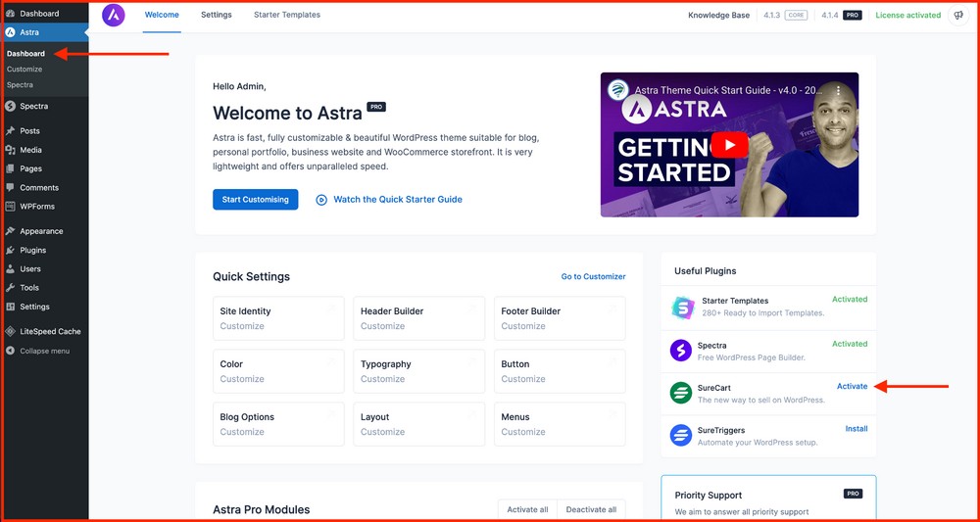Screen dimensions: 980x522
Task: Activate the SureCart plugin
Action: coord(852,387)
